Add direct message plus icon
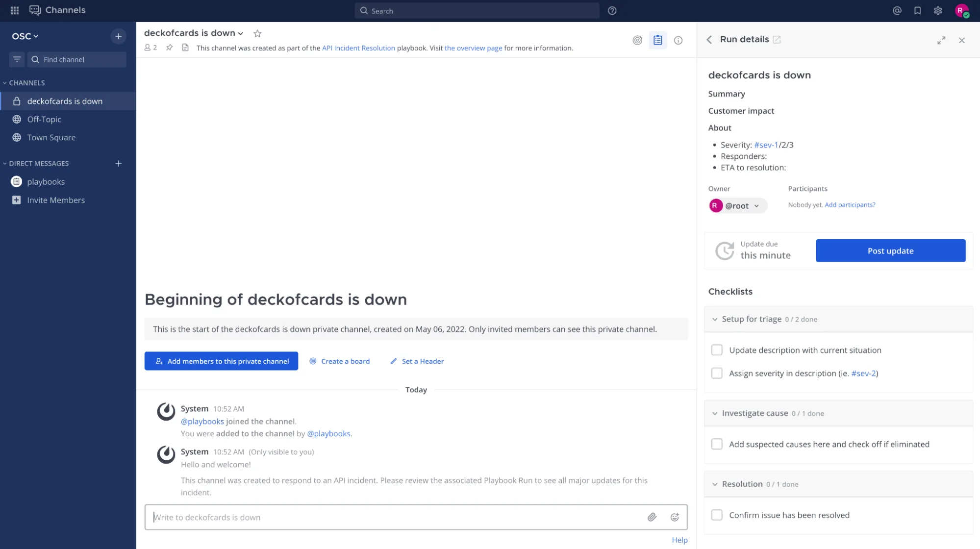The width and height of the screenshot is (980, 549). [118, 163]
